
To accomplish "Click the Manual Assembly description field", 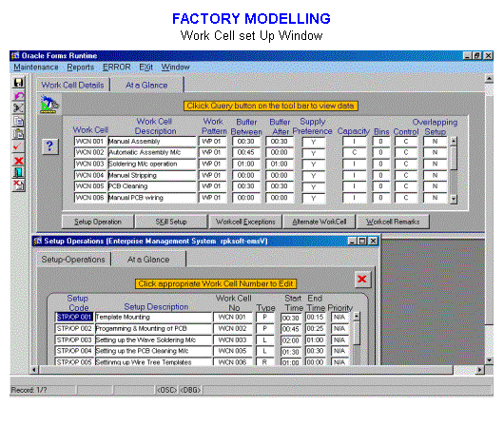I will pyautogui.click(x=152, y=142).
